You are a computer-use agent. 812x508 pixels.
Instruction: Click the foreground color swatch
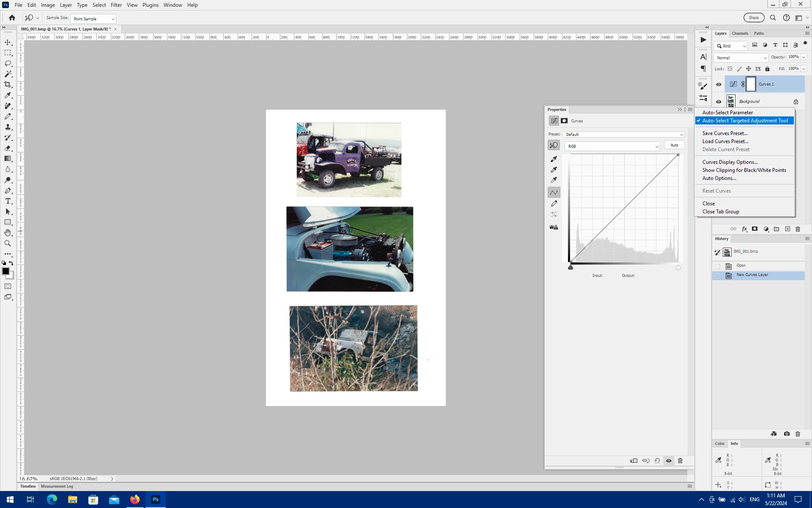click(x=5, y=271)
